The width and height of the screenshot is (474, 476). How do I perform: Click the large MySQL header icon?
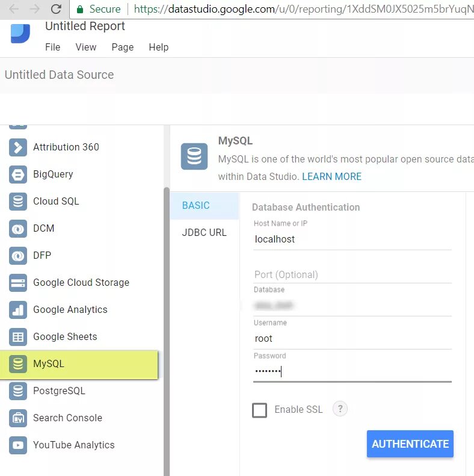coord(194,156)
